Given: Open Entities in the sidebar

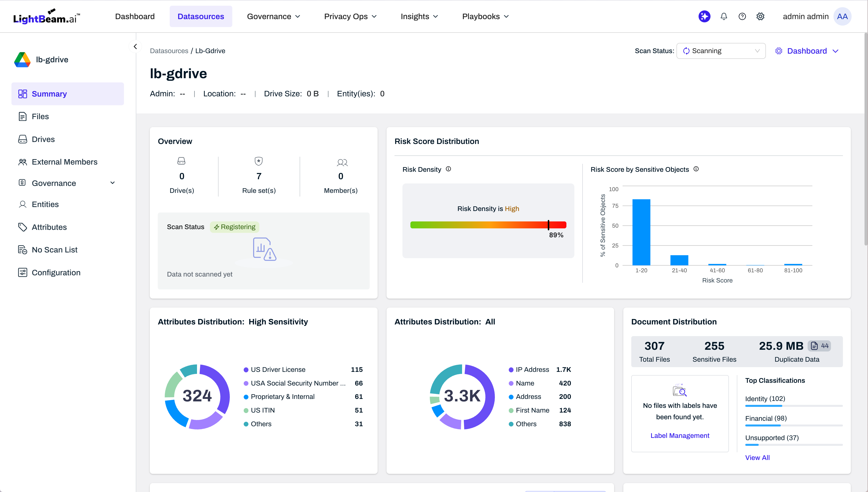Looking at the screenshot, I should [x=68, y=205].
